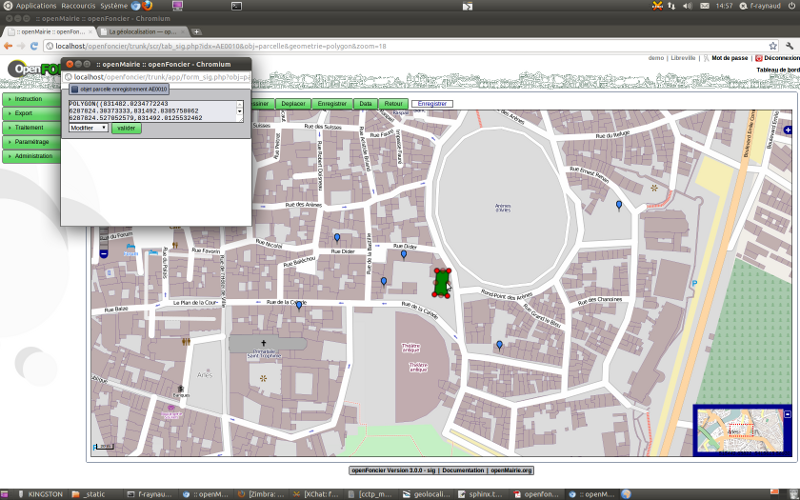800x500 pixels.
Task: Open the Modifier dropdown in popup
Action: pyautogui.click(x=88, y=128)
